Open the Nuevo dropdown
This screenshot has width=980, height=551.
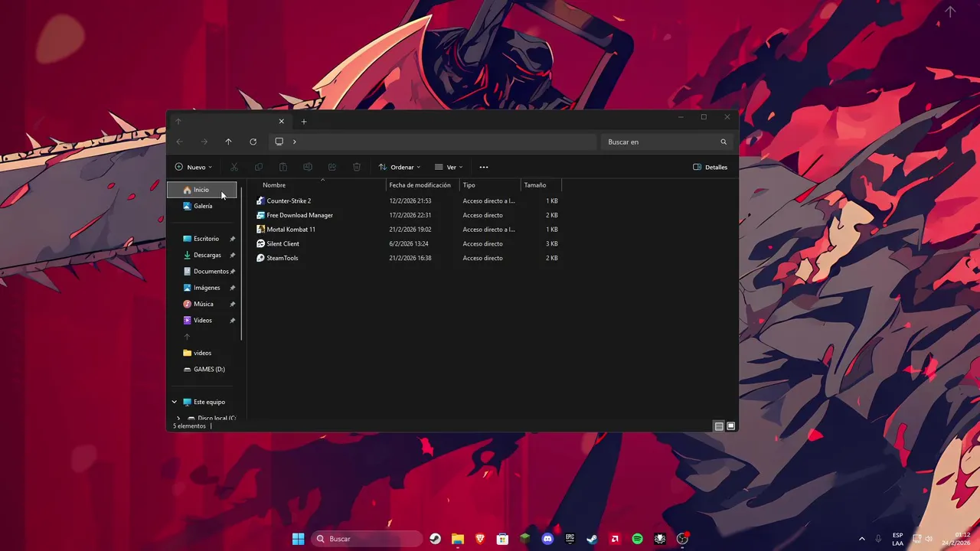(x=194, y=167)
